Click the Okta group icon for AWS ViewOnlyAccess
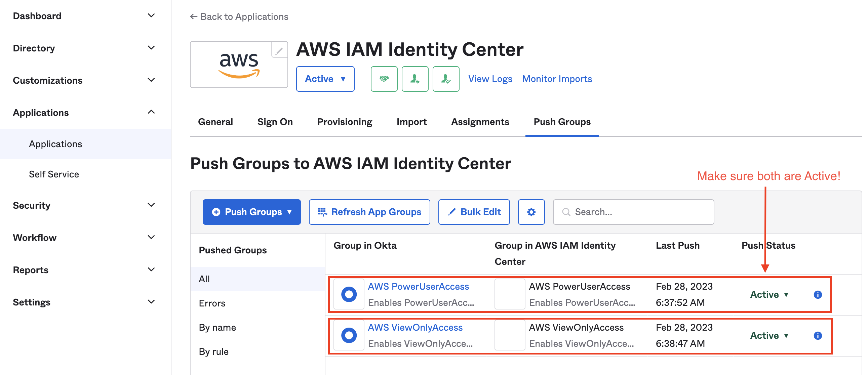The height and width of the screenshot is (375, 868). click(x=349, y=335)
